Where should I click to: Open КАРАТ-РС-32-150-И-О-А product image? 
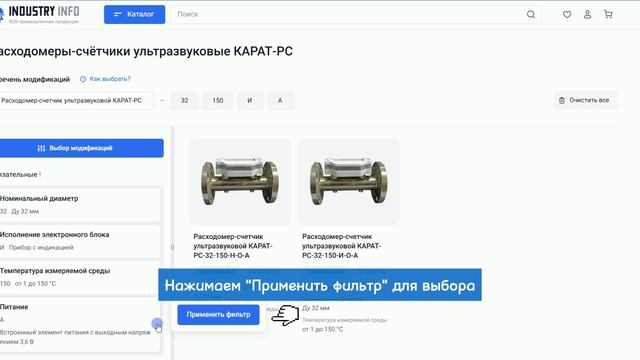point(349,182)
